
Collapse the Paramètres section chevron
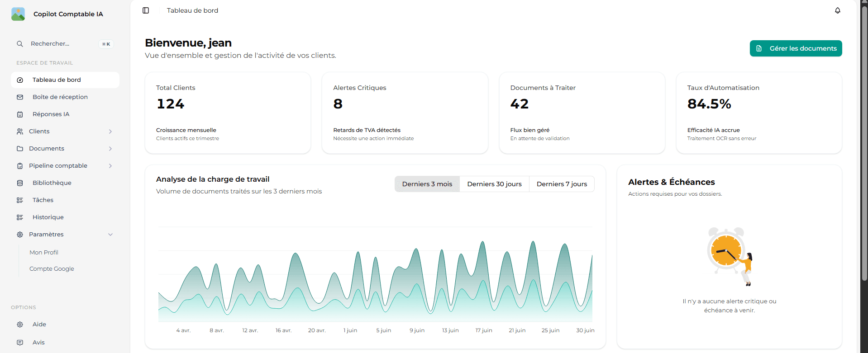(x=110, y=235)
